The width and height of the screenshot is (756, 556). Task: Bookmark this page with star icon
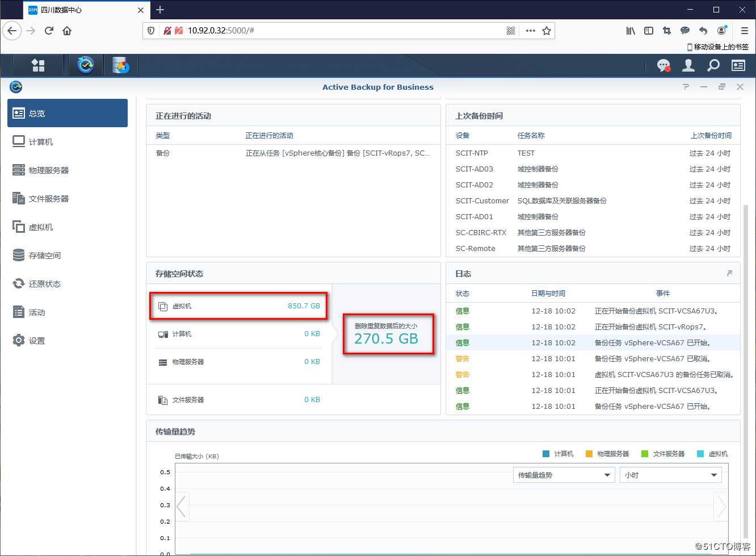[x=547, y=31]
